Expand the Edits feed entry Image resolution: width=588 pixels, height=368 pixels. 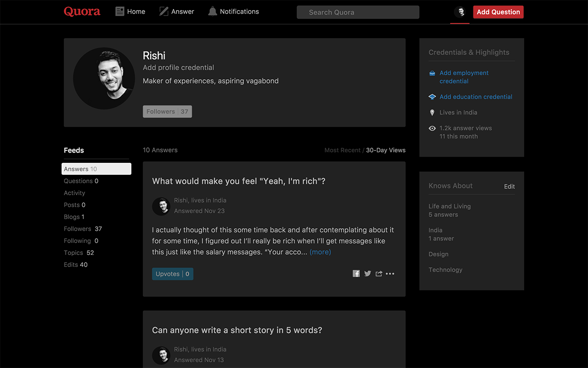(76, 264)
